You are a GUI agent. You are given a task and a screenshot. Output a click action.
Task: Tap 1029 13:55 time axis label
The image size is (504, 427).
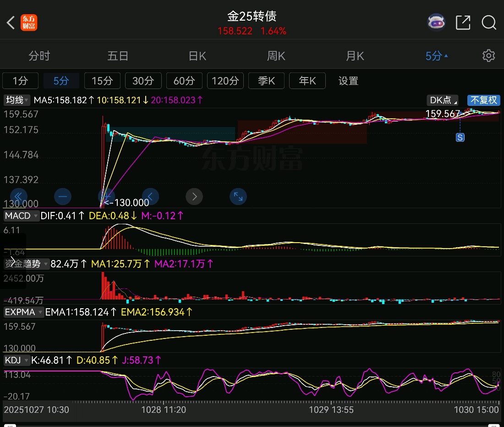pos(331,410)
